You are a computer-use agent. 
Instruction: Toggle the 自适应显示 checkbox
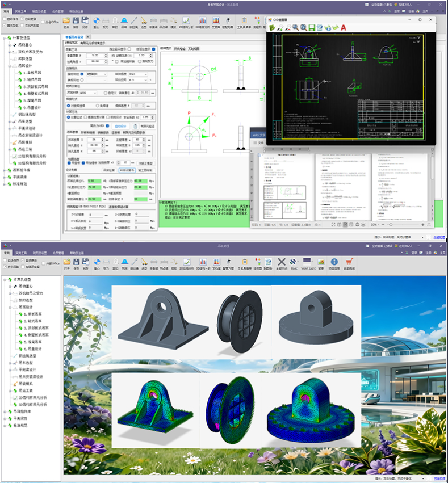click(154, 49)
